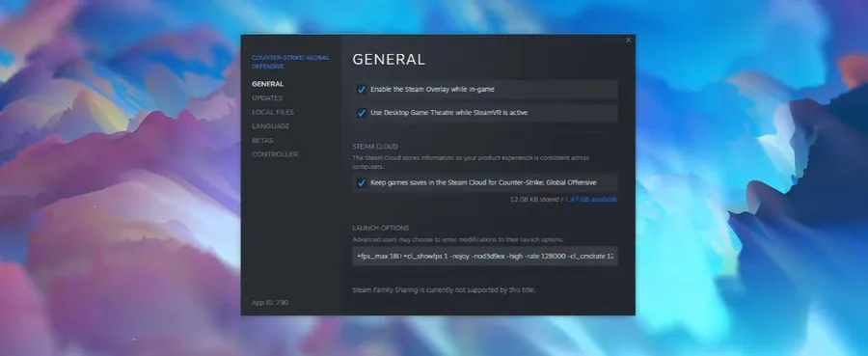The image size is (868, 356).
Task: Select the GENERAL sidebar item
Action: [x=267, y=84]
